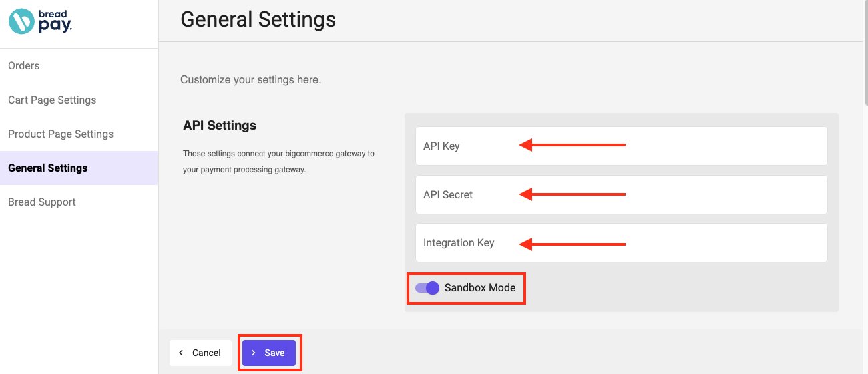The width and height of the screenshot is (868, 374).
Task: Select General Settings in the sidebar
Action: click(x=79, y=168)
